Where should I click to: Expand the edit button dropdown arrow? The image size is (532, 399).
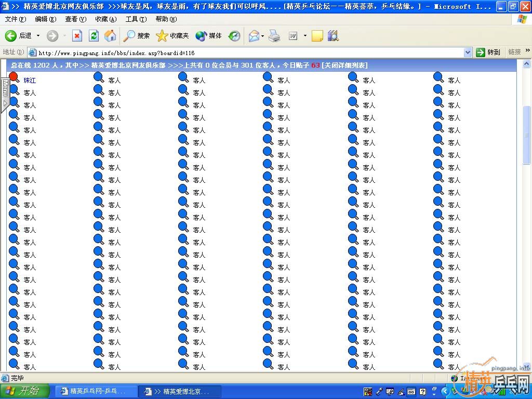point(305,36)
